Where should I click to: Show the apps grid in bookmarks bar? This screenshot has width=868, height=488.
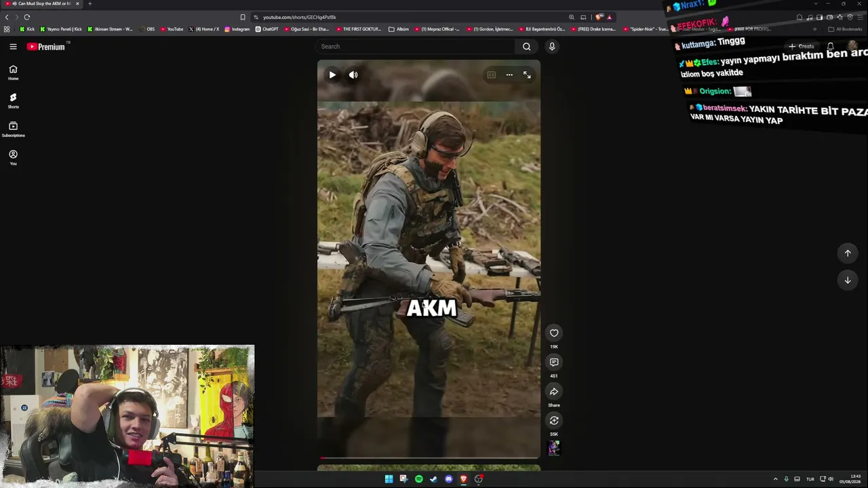7,29
